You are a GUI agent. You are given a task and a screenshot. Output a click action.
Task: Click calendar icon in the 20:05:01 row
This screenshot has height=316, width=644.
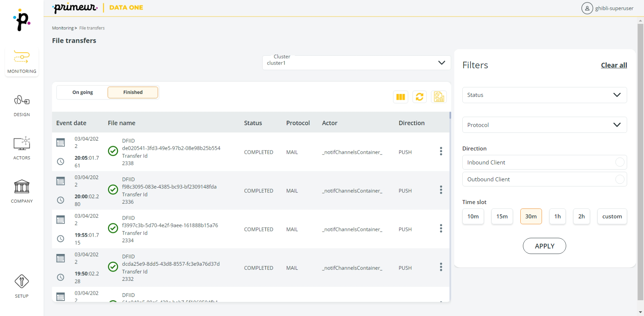click(x=61, y=142)
